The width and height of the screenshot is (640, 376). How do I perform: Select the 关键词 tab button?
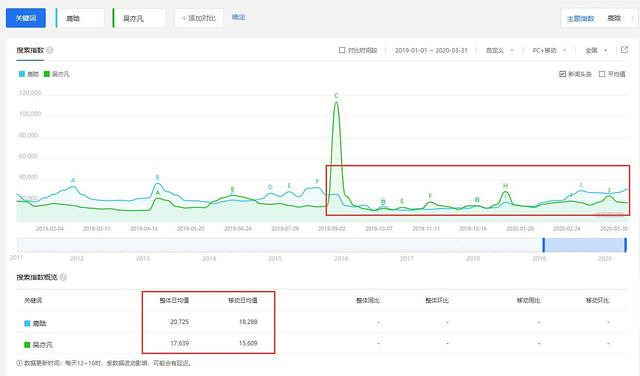[26, 18]
